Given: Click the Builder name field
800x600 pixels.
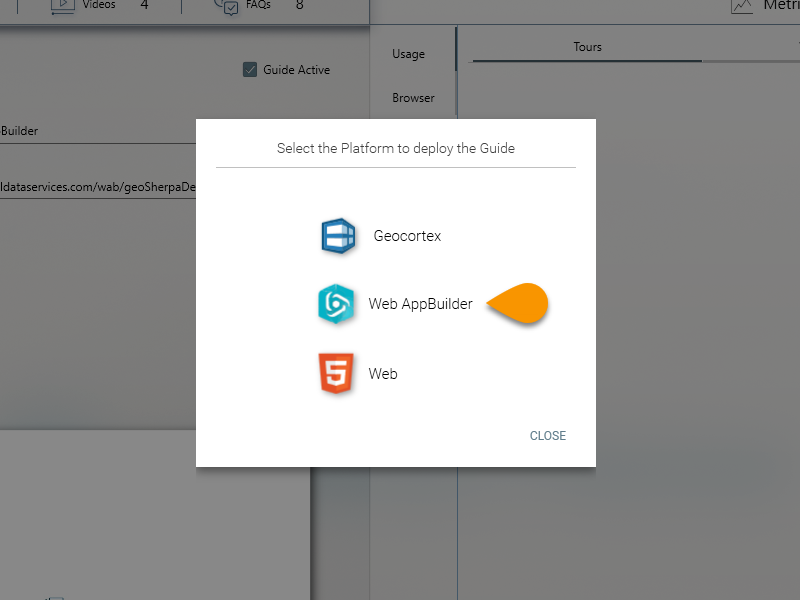Looking at the screenshot, I should coord(98,131).
